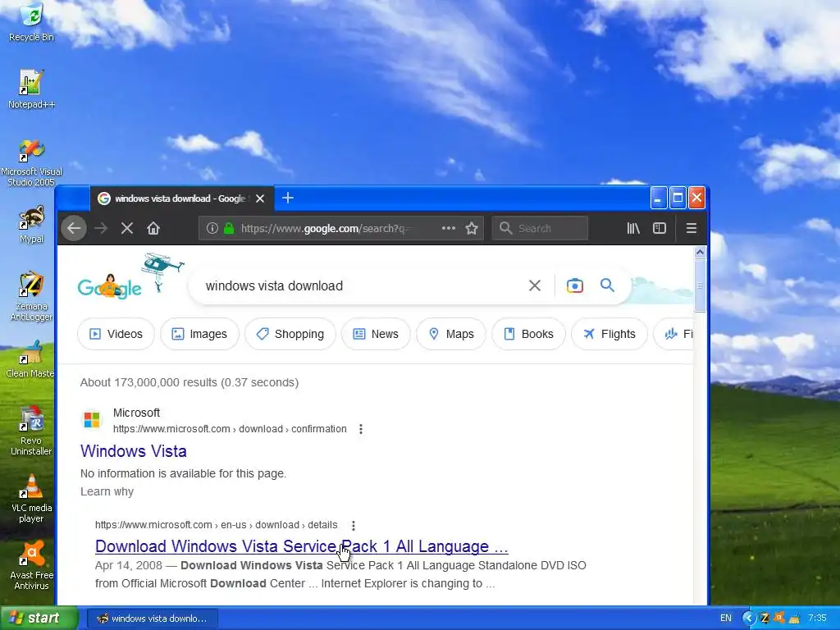Go to the browser home page icon
The height and width of the screenshot is (630, 840).
click(153, 228)
